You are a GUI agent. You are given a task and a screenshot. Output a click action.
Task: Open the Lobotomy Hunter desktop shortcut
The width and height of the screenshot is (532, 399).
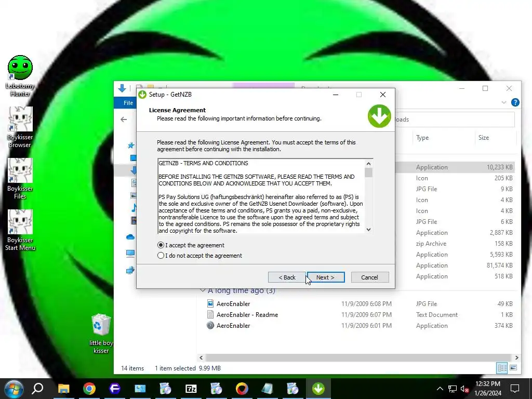pyautogui.click(x=20, y=76)
